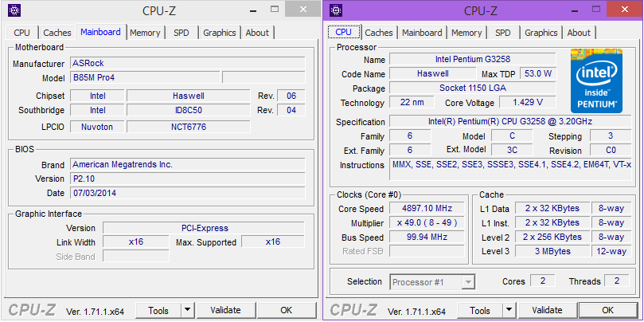Click Core Voltage 1.429 V value
The width and height of the screenshot is (644, 322).
pos(528,102)
